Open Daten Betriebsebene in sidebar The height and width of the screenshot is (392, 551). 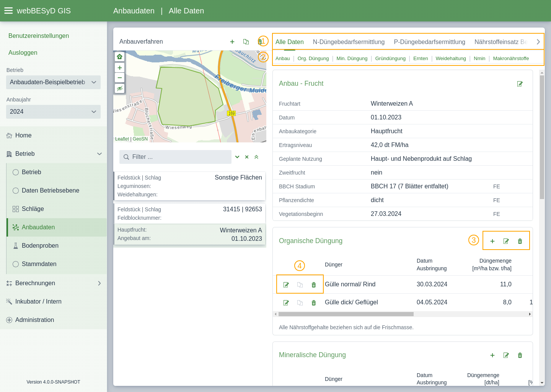click(x=57, y=191)
